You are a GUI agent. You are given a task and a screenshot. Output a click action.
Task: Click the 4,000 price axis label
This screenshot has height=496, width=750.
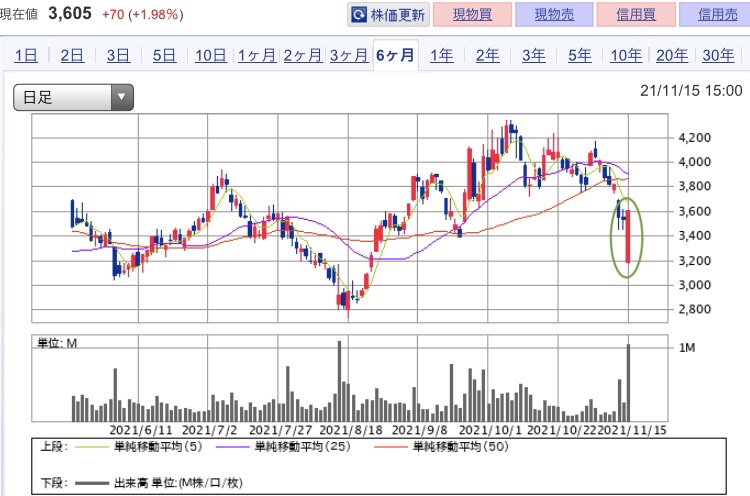[x=695, y=162]
